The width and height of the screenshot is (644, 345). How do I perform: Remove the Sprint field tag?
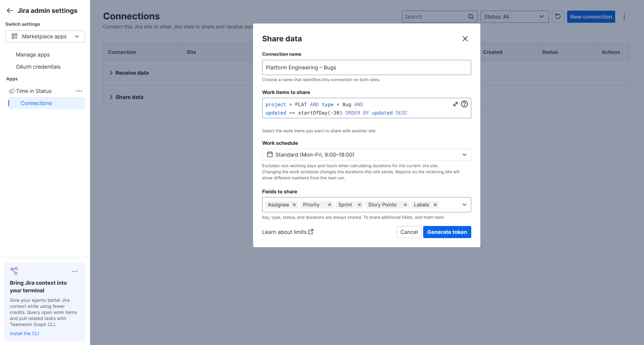[360, 205]
